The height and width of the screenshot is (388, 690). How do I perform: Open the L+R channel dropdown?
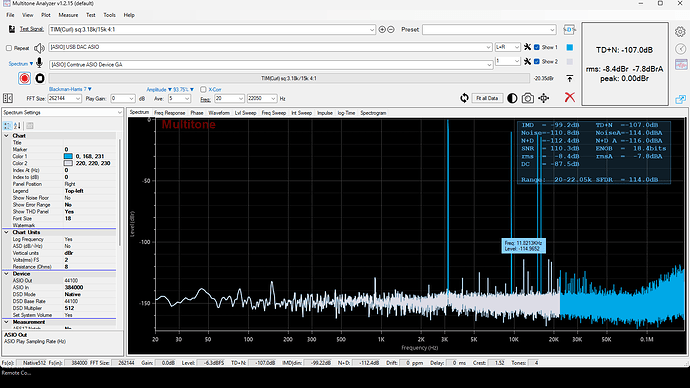[517, 47]
